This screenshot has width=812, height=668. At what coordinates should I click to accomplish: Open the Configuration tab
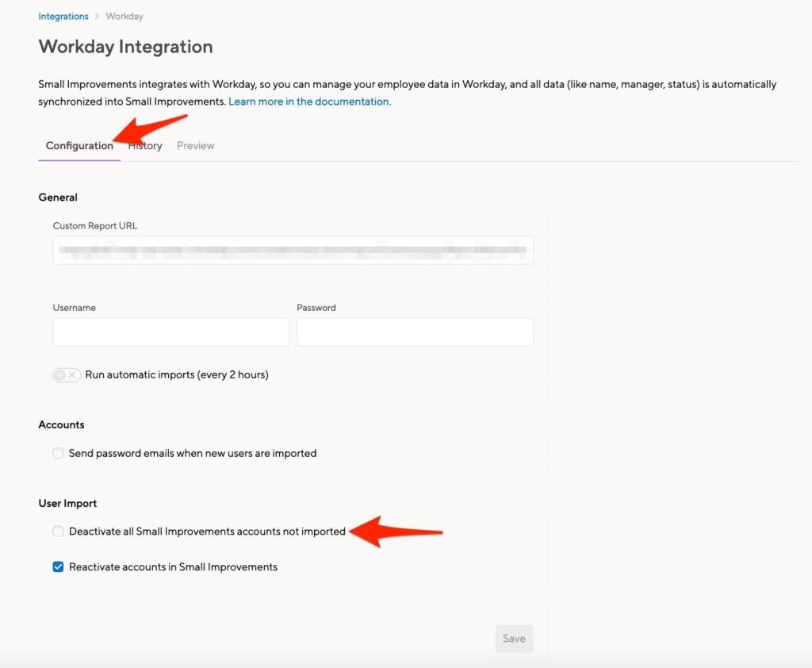[79, 146]
